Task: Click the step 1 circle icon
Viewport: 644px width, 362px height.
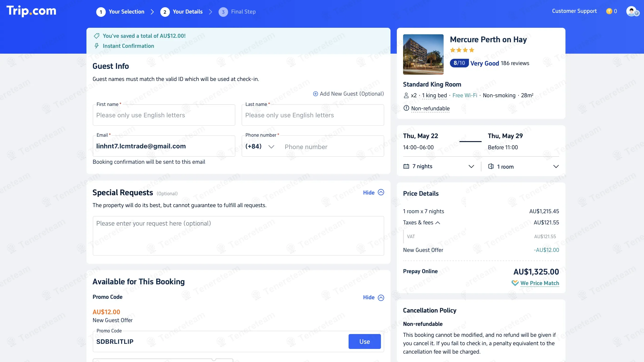Action: tap(101, 12)
